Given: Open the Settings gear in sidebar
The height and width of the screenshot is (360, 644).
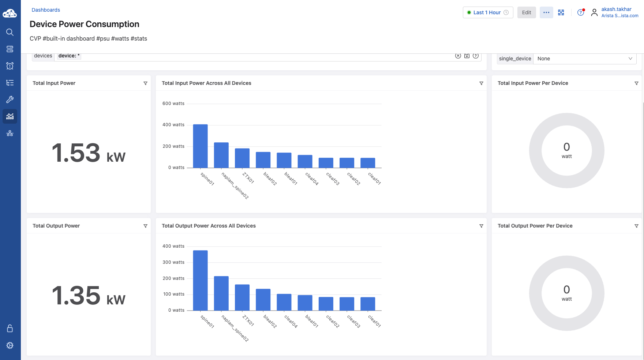Looking at the screenshot, I should click(x=10, y=345).
